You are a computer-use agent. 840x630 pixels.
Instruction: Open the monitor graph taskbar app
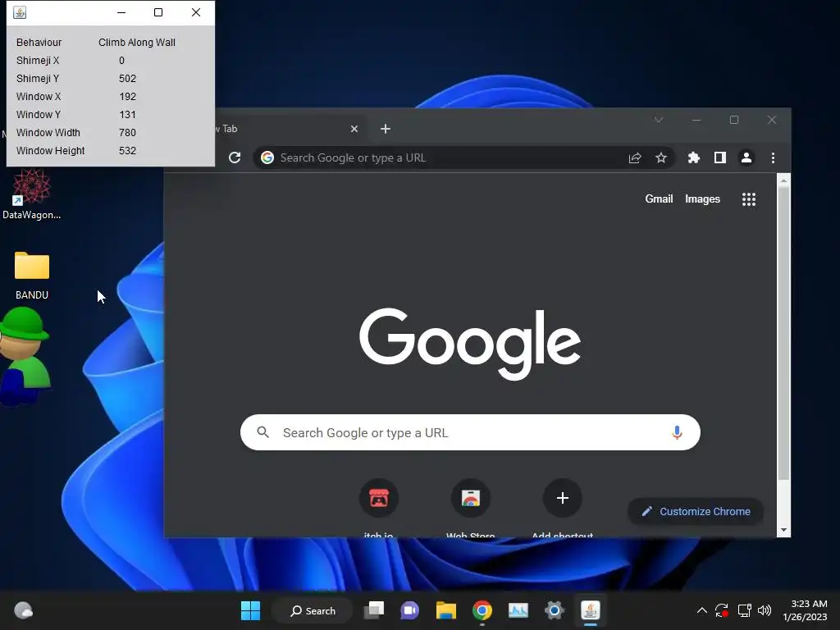(518, 610)
